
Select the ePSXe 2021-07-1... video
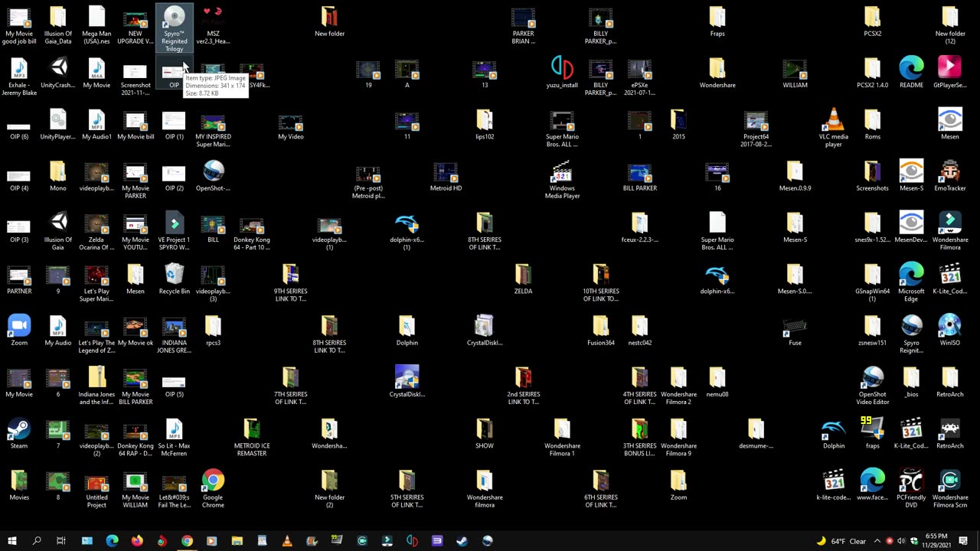[x=639, y=77]
